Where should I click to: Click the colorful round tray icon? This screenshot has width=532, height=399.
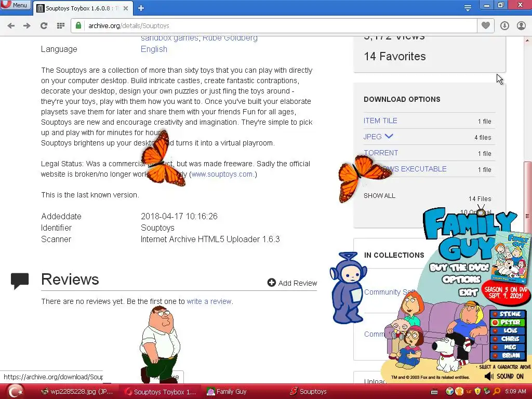point(450,392)
